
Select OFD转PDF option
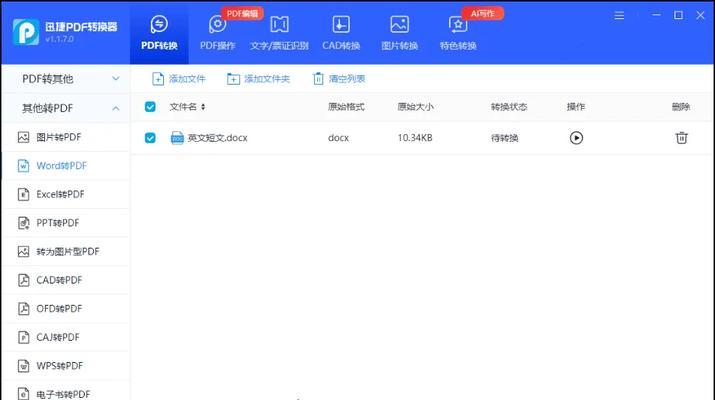pos(66,309)
